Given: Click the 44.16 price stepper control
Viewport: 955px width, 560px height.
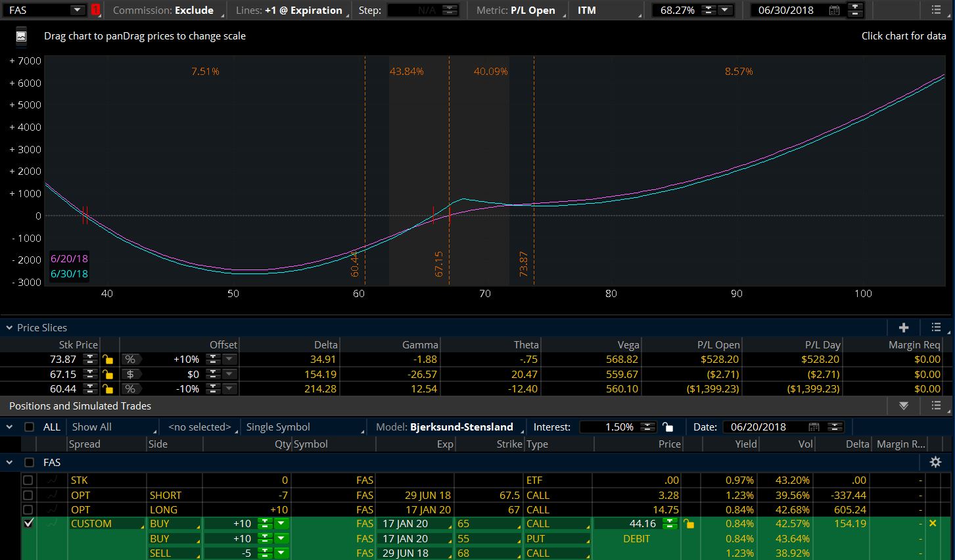Looking at the screenshot, I should tap(670, 524).
